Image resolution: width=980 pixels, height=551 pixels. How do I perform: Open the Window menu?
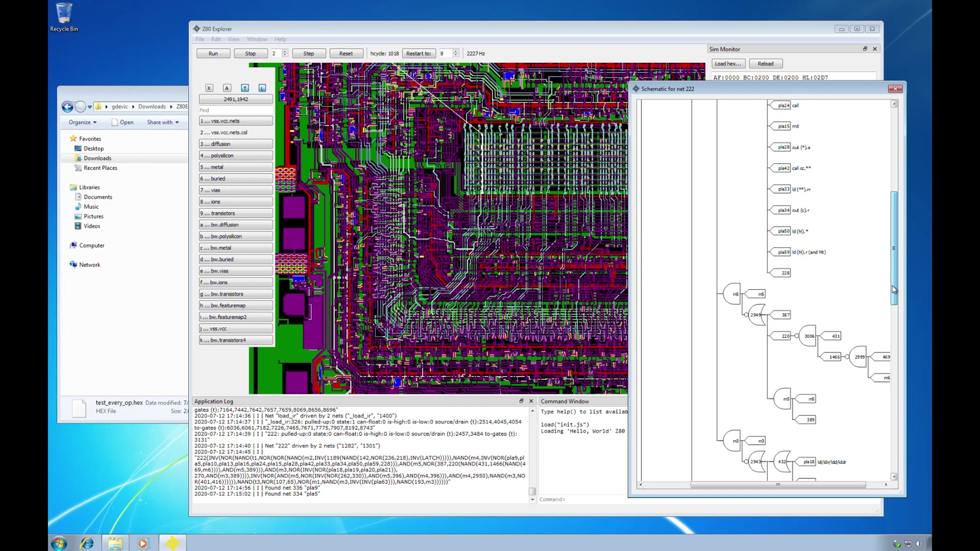(x=257, y=39)
